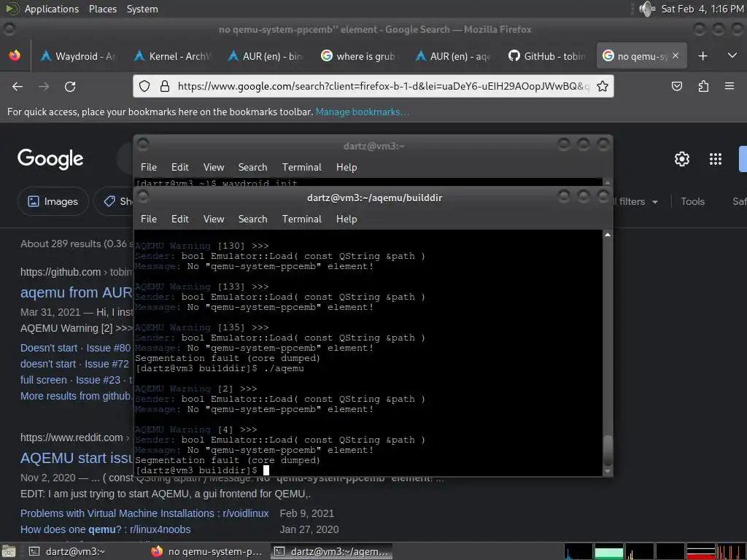This screenshot has height=560, width=747.
Task: Switch to the 'AUR (en) - bin' tab
Action: (x=266, y=55)
